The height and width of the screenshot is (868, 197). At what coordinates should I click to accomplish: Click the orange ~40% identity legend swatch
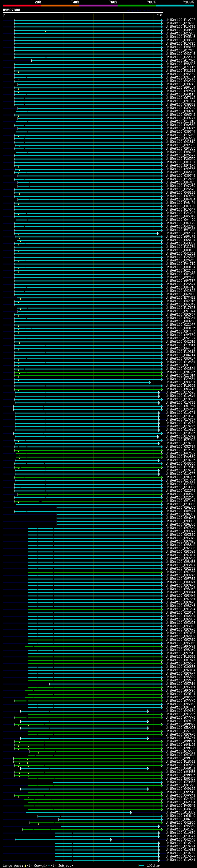(x=60, y=6)
